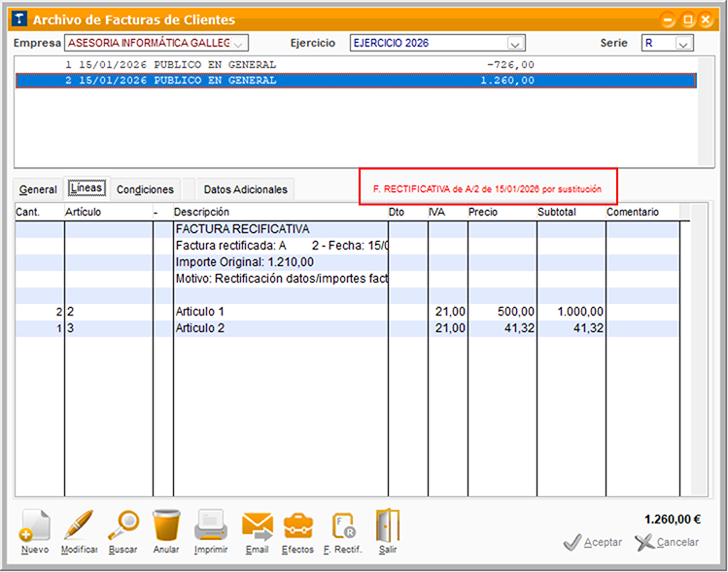Click price cell 41,32 of Articulo 2
This screenshot has width=728, height=572.
point(503,328)
